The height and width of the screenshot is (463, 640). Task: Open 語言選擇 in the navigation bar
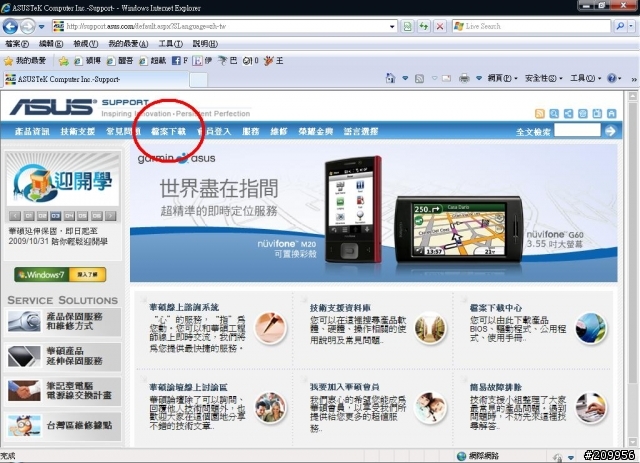361,131
